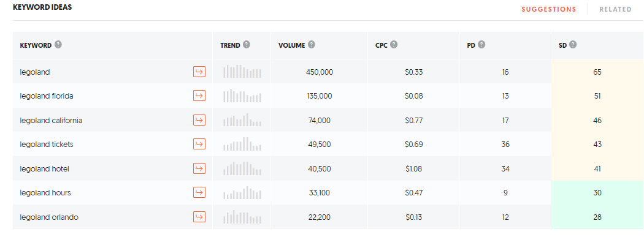Open the arrow icon for legoland florida

(199, 96)
